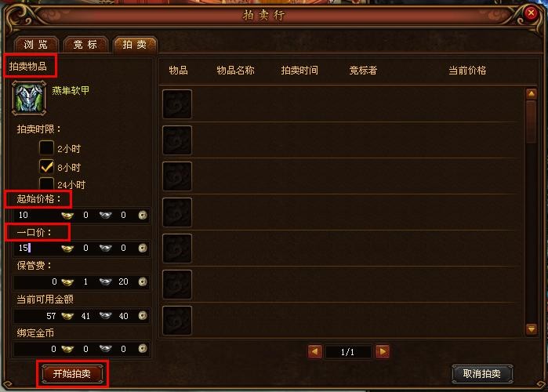Click the 起始价格 gold amount field

coord(38,216)
